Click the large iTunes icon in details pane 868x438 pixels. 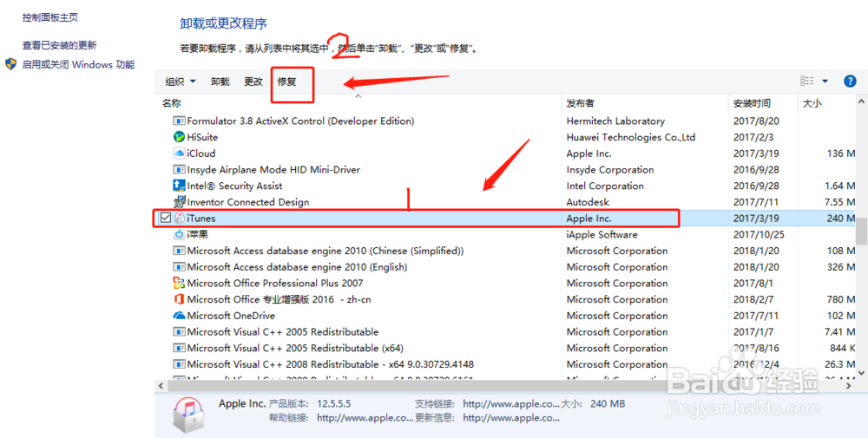188,415
